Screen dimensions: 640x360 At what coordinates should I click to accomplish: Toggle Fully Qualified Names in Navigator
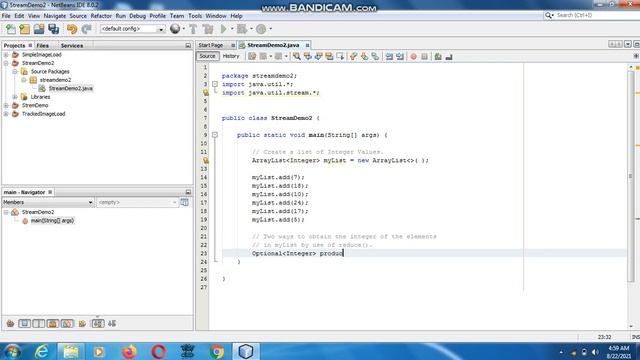coord(82,324)
